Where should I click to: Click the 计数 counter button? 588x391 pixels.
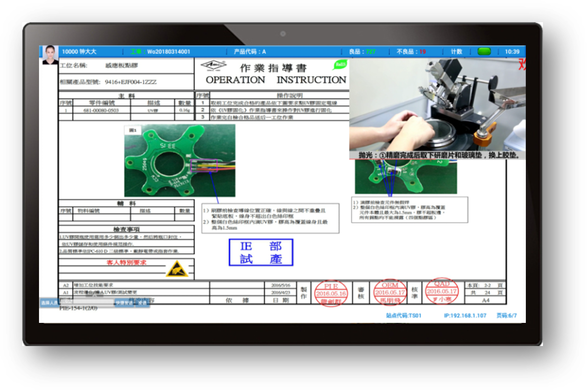456,52
